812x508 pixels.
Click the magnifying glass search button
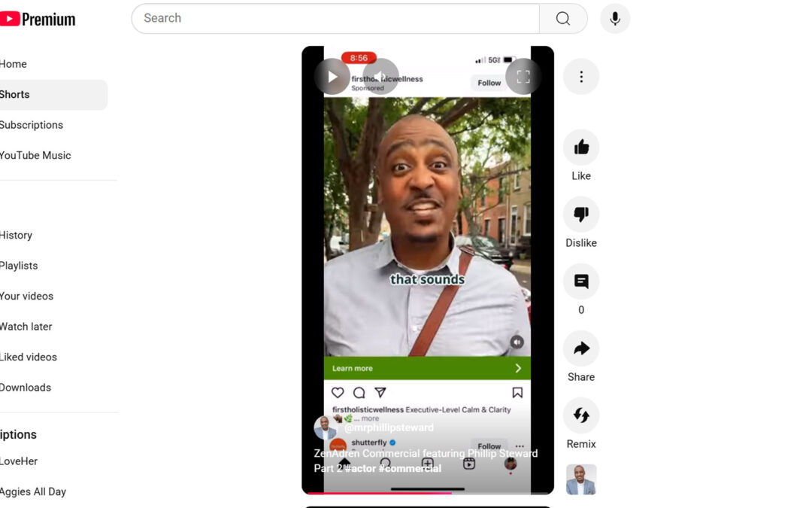tap(563, 19)
